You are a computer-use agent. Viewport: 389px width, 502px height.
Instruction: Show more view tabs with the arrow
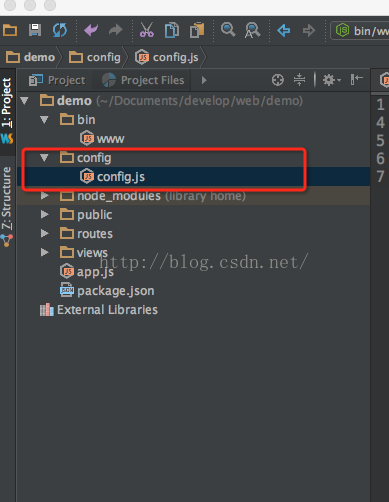click(204, 80)
